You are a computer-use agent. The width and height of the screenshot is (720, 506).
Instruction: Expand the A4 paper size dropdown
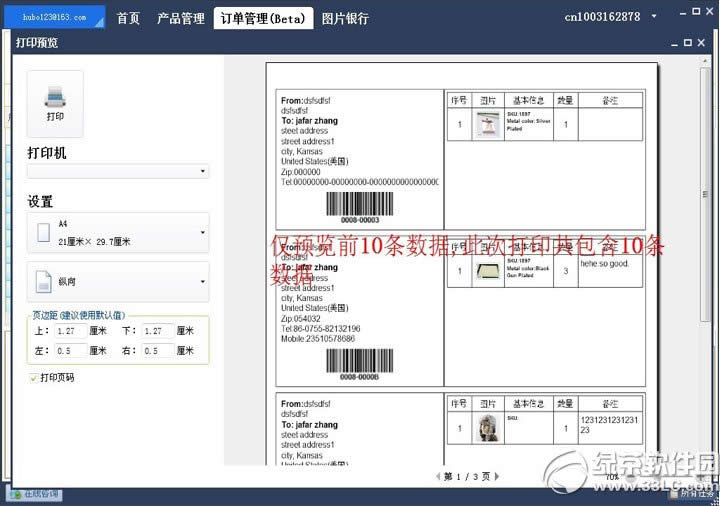(x=203, y=233)
